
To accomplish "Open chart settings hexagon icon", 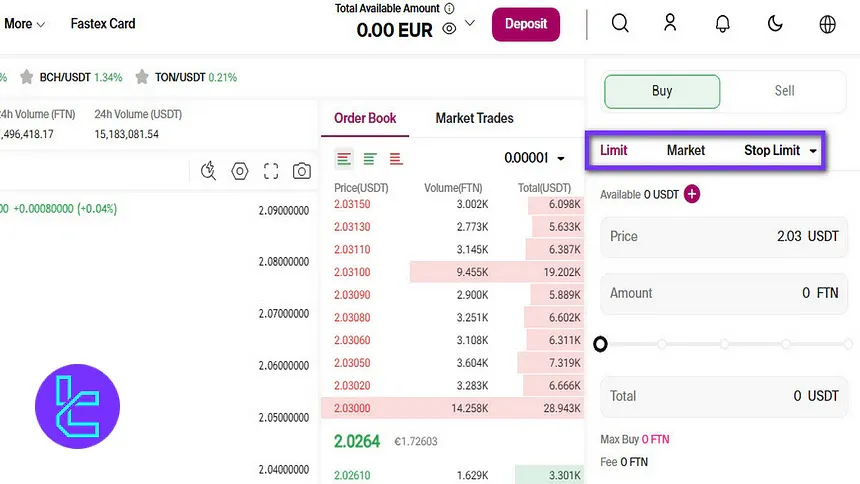I will [x=240, y=171].
